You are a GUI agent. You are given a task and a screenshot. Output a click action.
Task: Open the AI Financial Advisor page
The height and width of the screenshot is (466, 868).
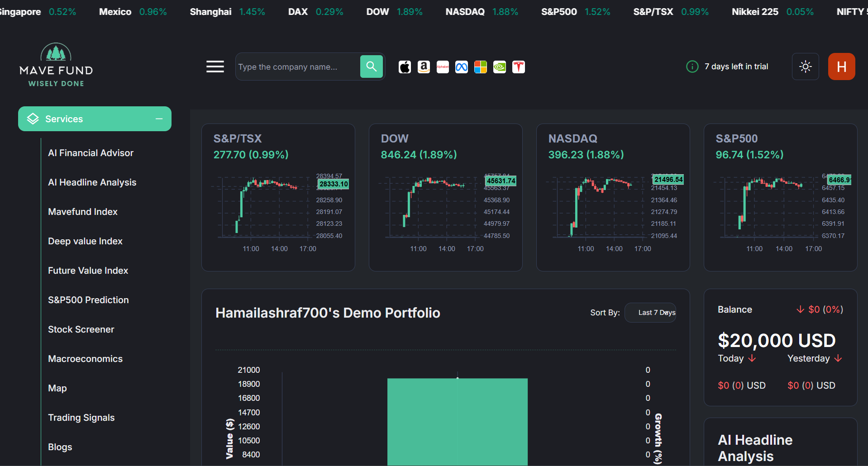click(x=91, y=153)
